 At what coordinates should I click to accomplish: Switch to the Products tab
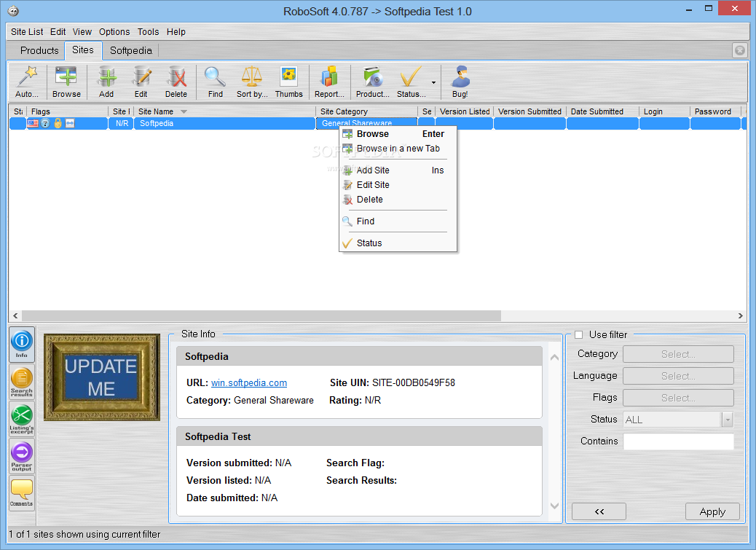[39, 50]
